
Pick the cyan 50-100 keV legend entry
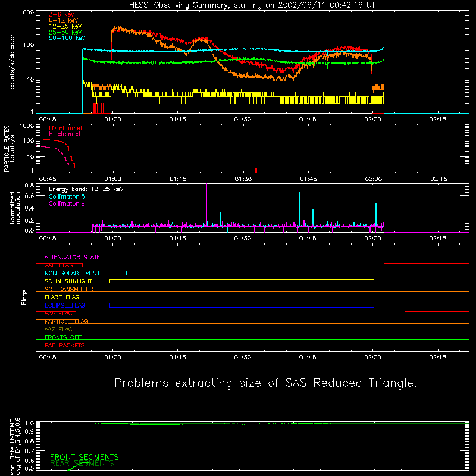[67, 38]
